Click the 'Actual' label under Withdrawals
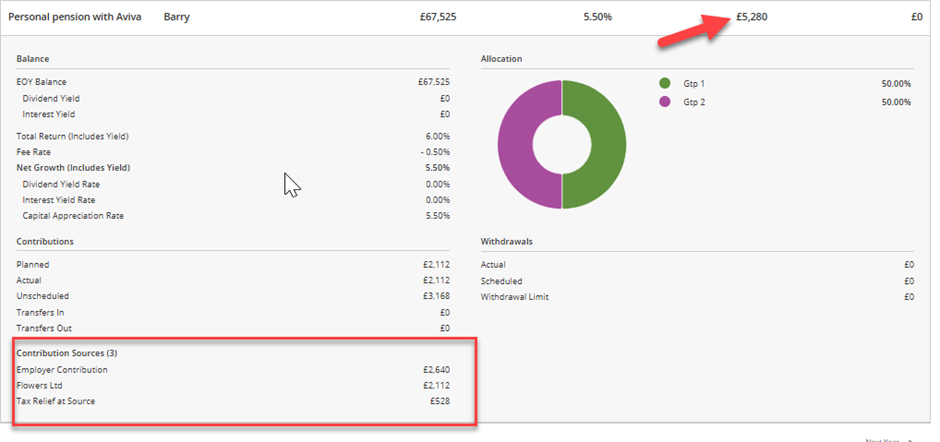Screen dimensions: 940x442 point(493,264)
